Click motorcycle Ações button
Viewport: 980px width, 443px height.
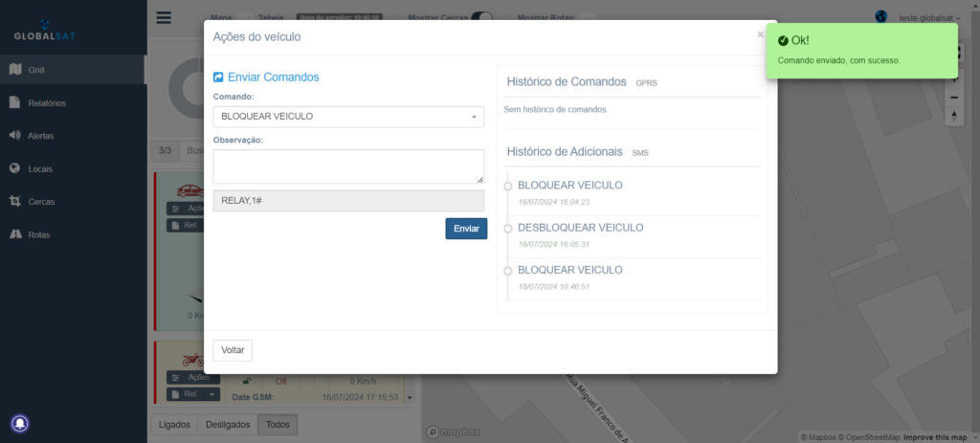193,377
